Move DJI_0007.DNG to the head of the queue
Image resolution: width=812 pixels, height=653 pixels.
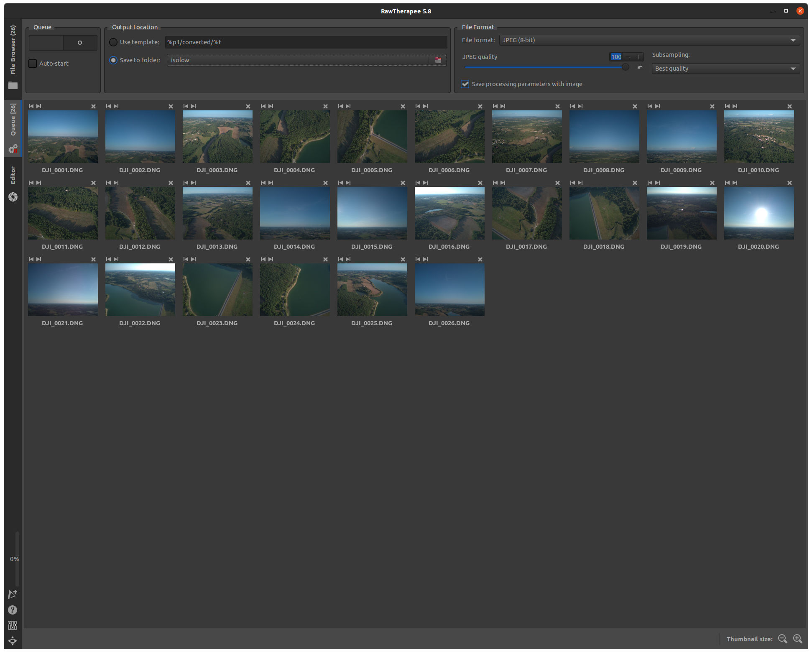[495, 106]
